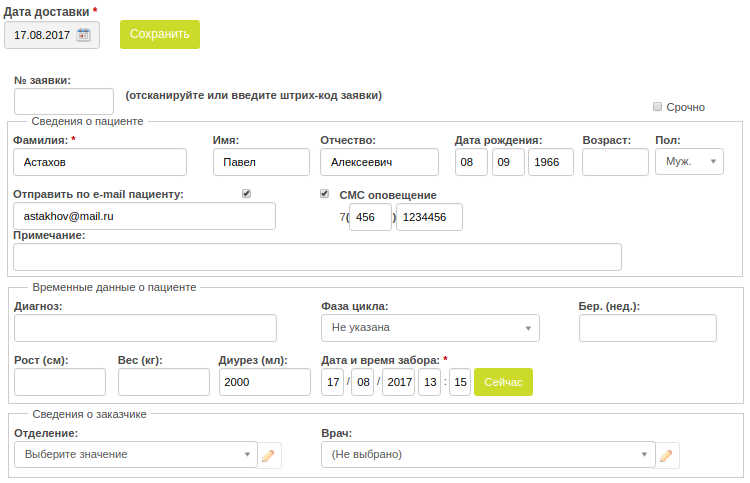Click the e-mail field astakhov@mail.ru
Viewport: 750px width, 483px height.
coord(144,216)
